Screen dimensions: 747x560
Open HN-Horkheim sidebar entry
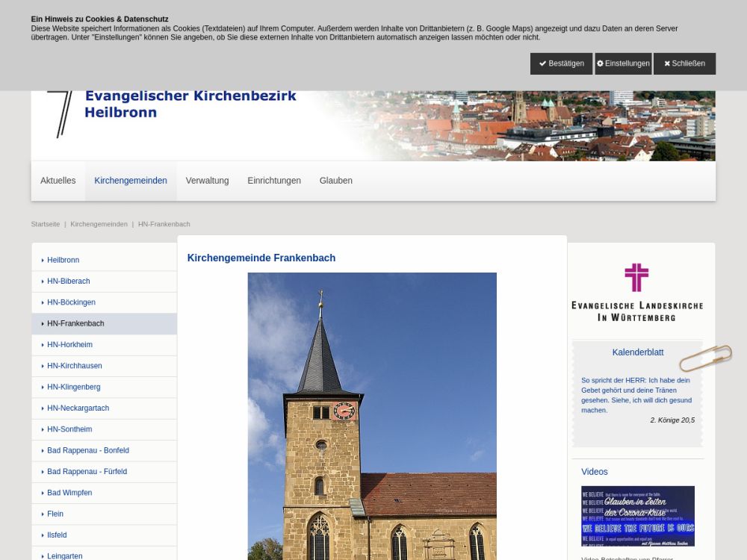pos(69,345)
